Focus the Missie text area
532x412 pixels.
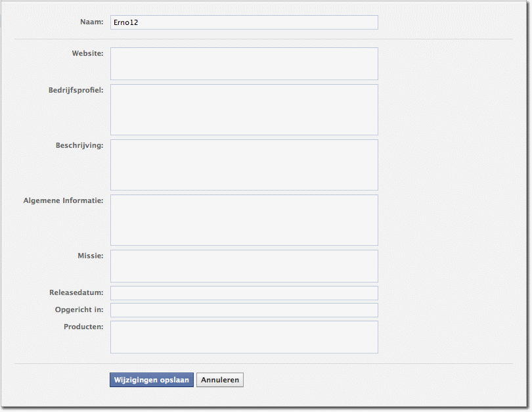pos(244,266)
